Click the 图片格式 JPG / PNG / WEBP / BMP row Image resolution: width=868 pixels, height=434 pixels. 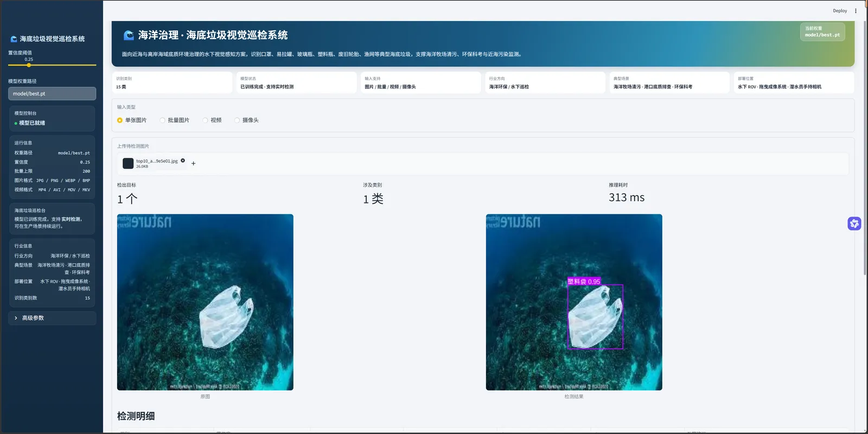[x=52, y=181]
